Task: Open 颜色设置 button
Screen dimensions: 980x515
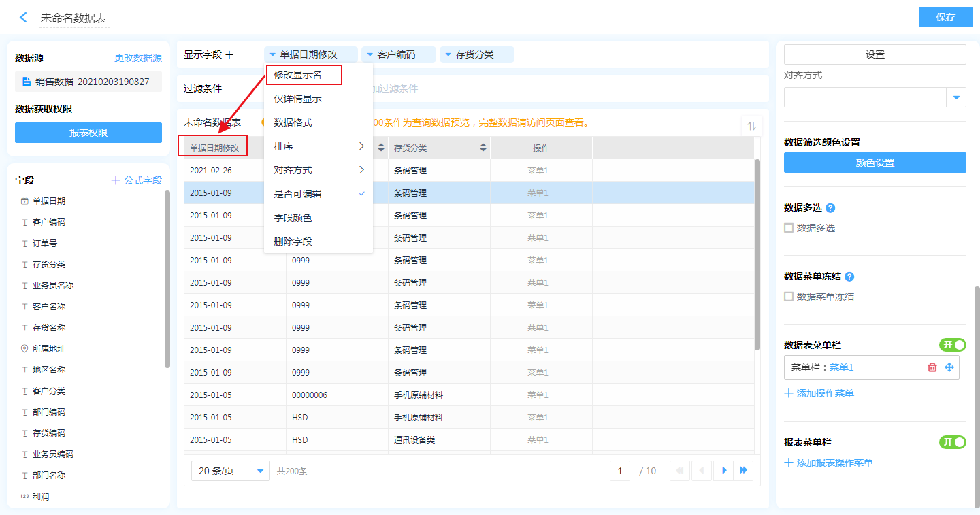Action: click(x=875, y=163)
